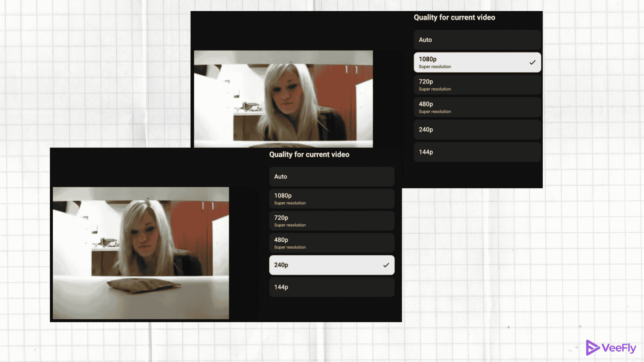Pick 480p Super resolution in the top menu
Screen dimensions: 644x362
click(x=477, y=107)
